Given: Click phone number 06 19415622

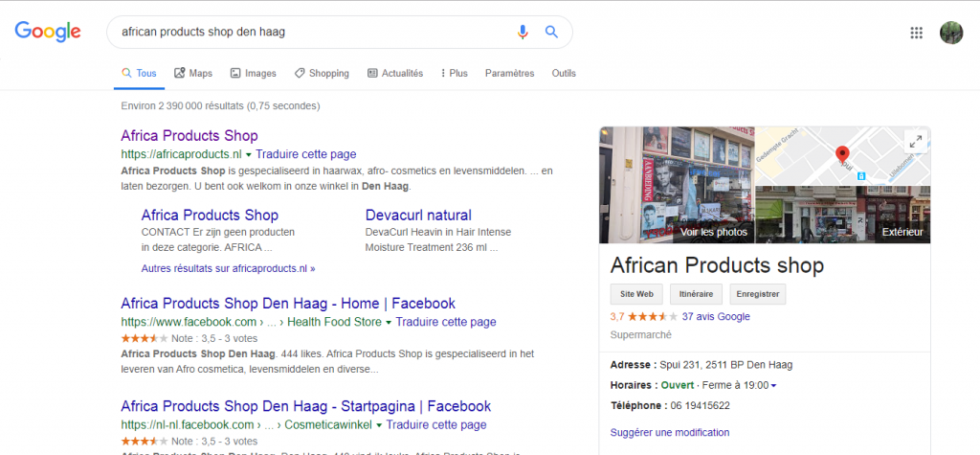Looking at the screenshot, I should pos(700,405).
